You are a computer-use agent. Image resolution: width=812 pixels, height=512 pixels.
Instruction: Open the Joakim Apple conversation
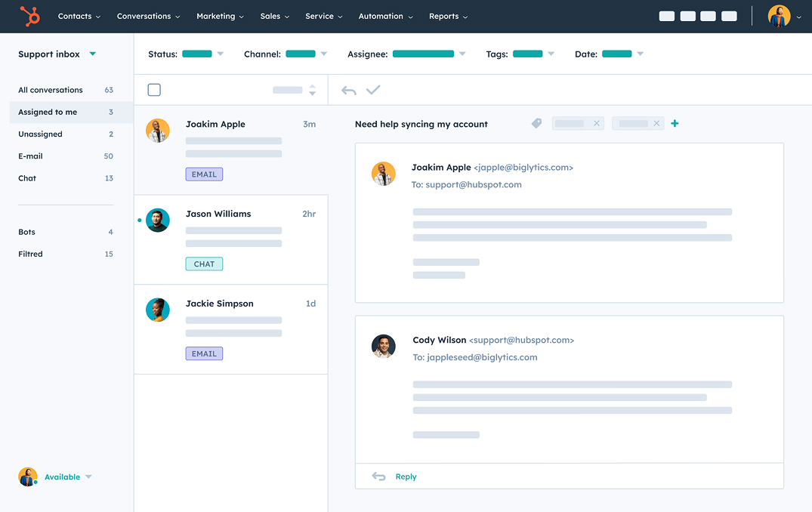(231, 150)
